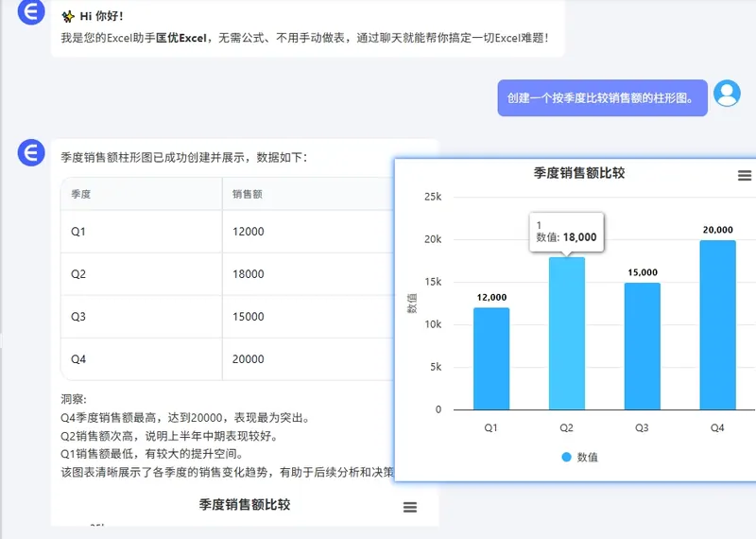The image size is (756, 539).
Task: Click the enlarged chart title 季度销售额比较
Action: (x=579, y=173)
